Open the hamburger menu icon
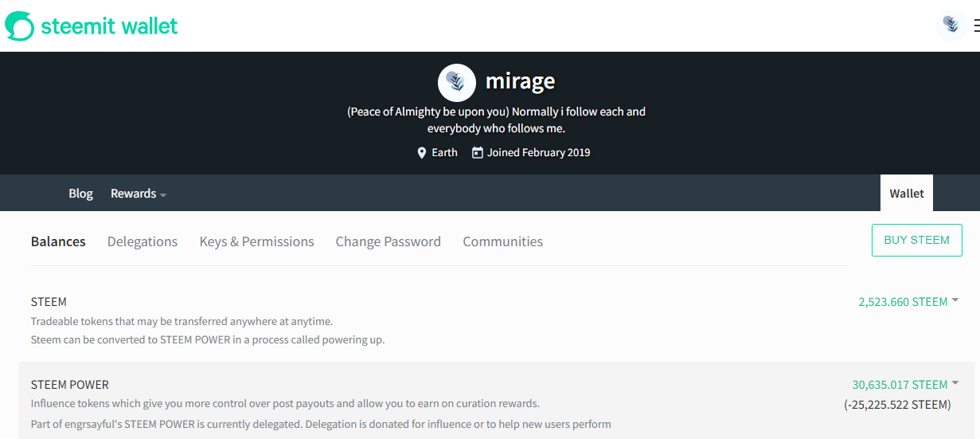 (x=976, y=26)
